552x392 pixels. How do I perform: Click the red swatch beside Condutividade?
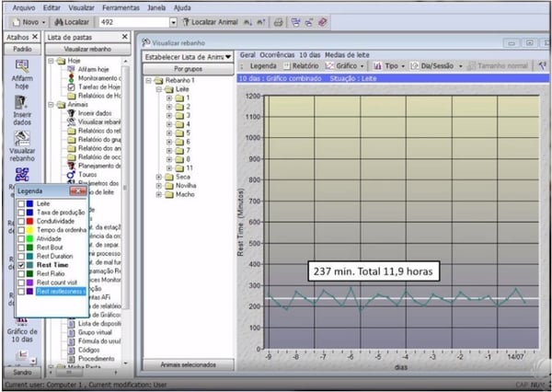click(x=30, y=221)
